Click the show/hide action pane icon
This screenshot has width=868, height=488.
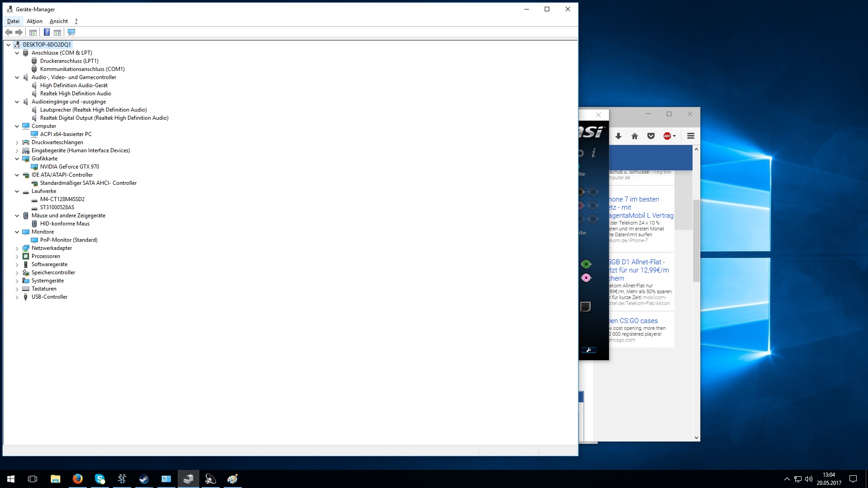[57, 32]
